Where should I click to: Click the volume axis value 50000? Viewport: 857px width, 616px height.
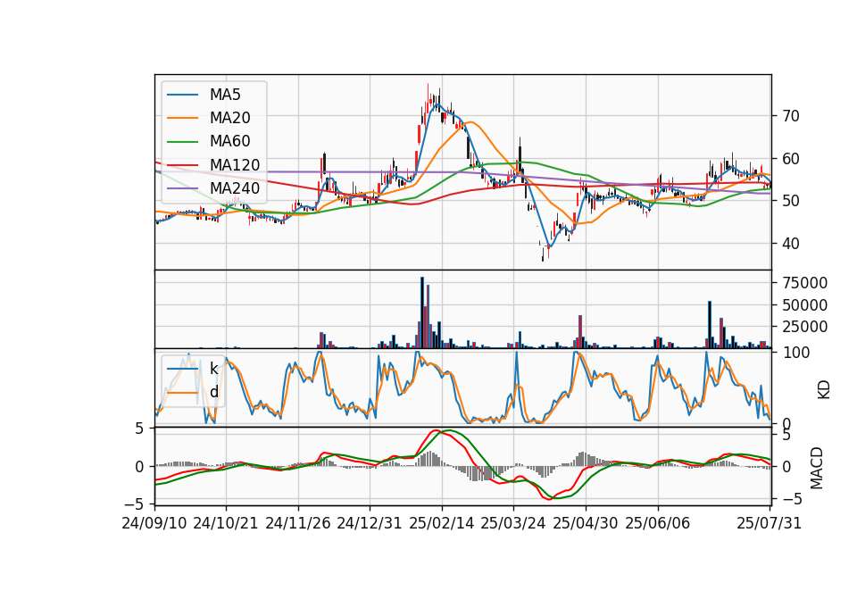coord(804,305)
